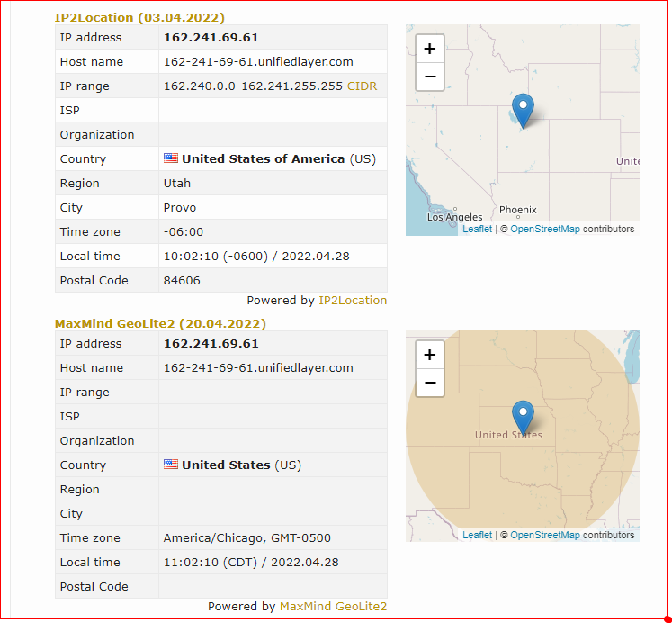Zoom in on the MaxMind GeoLite2 map

[430, 355]
